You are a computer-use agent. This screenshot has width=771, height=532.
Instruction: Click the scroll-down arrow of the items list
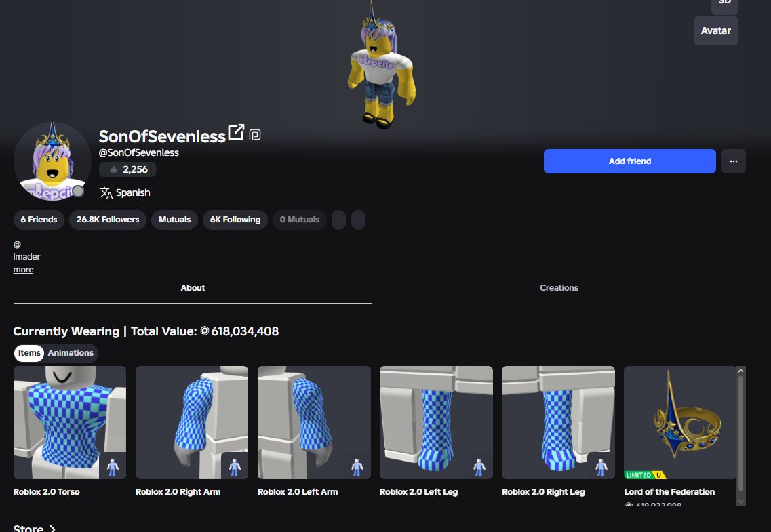point(740,502)
